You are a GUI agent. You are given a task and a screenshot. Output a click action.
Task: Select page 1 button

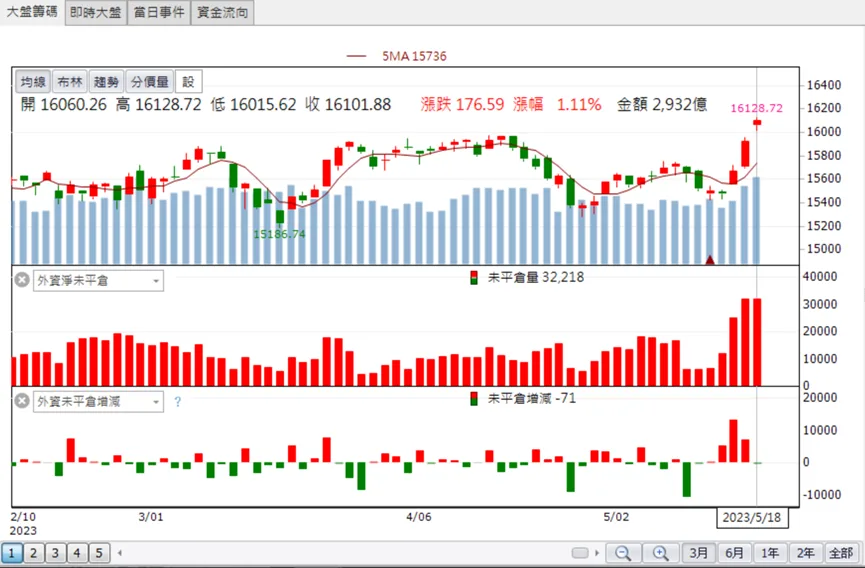(12, 553)
